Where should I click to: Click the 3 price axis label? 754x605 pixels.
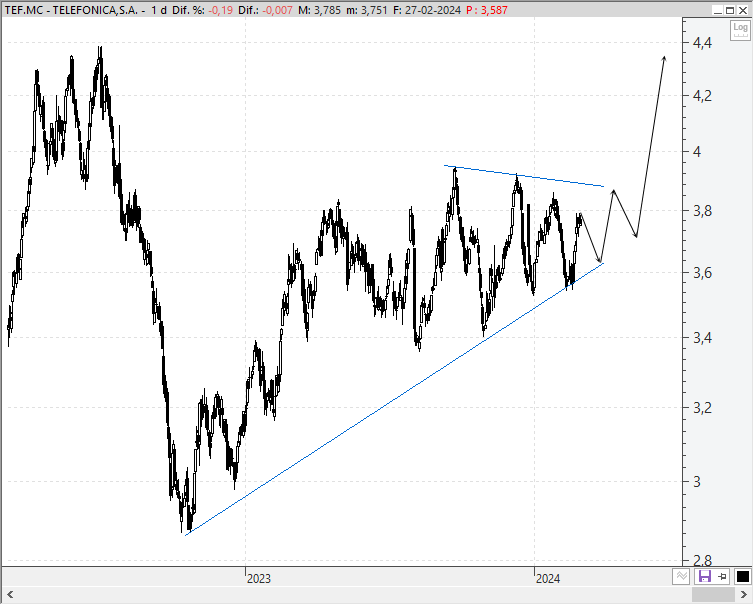tap(697, 481)
